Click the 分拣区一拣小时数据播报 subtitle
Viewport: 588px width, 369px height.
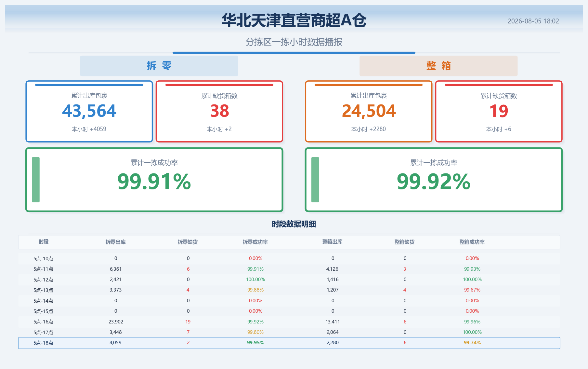294,42
